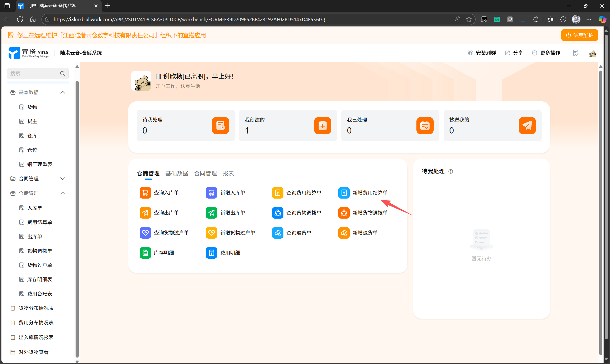This screenshot has height=364, width=610.
Task: Expand the 合同管理 sidebar group
Action: (62, 179)
